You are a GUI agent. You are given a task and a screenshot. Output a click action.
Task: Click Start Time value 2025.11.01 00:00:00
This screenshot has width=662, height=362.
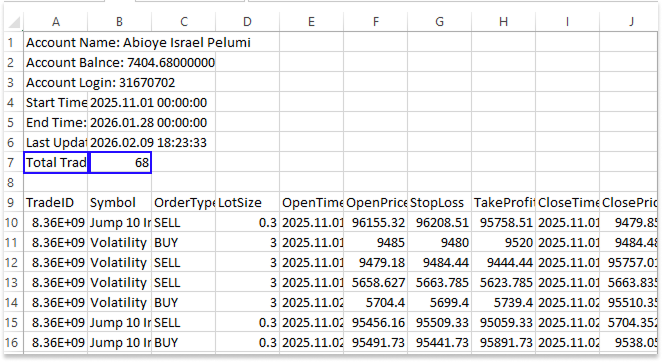click(x=119, y=103)
